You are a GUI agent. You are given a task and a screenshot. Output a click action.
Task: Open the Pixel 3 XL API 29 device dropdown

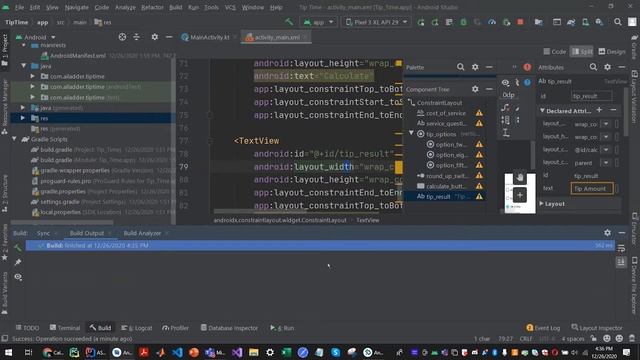376,22
